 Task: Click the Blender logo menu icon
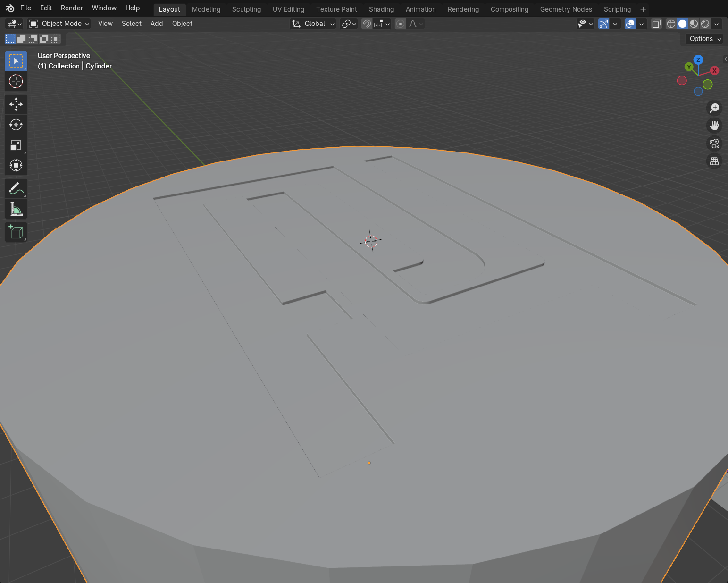(9, 8)
